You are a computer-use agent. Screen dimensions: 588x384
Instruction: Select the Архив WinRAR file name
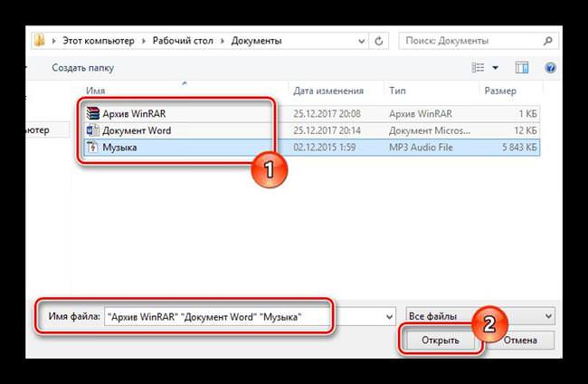pos(134,113)
